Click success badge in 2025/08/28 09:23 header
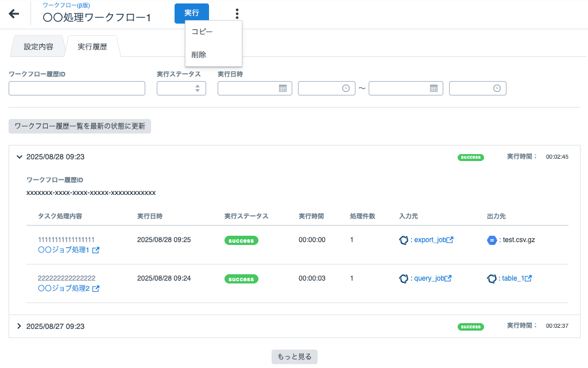The image size is (588, 368). coord(471,158)
